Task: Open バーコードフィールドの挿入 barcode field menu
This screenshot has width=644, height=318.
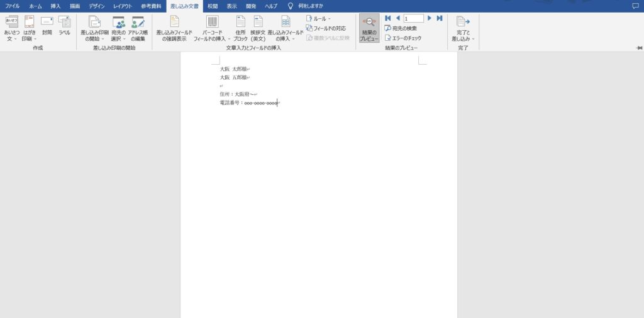Action: (x=213, y=28)
